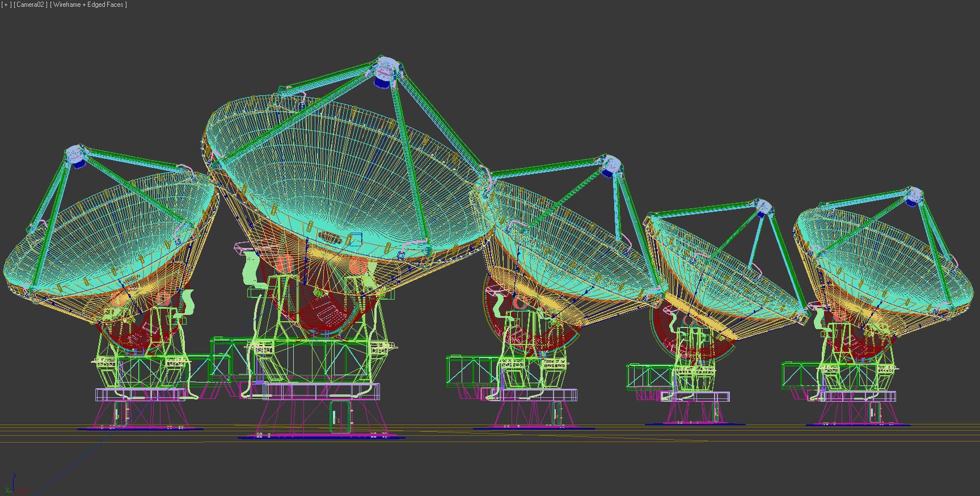This screenshot has height=496, width=980.
Task: Select the far-right antenna's subreflector head
Action: pos(913,195)
